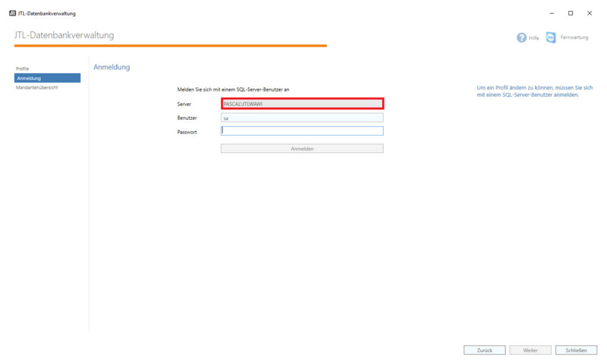Open help via the question mark icon
The width and height of the screenshot is (607, 364).
tap(522, 38)
